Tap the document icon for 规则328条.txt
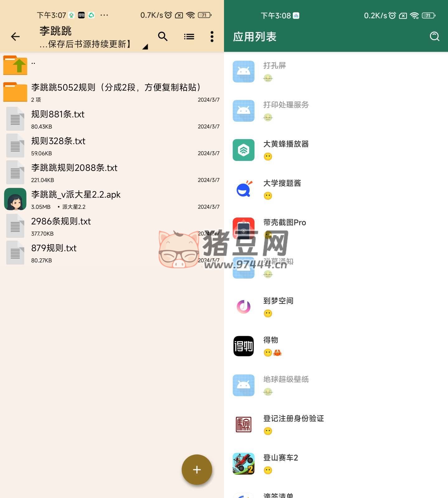Screen dimensions: 448x498 pos(15,146)
